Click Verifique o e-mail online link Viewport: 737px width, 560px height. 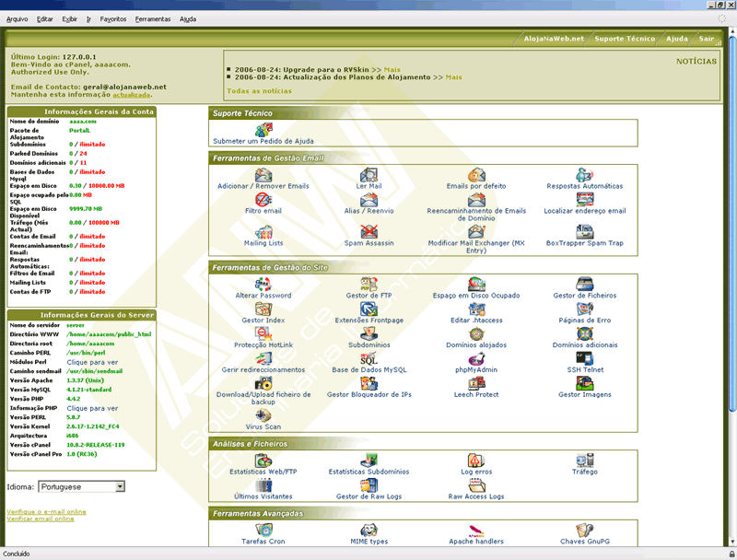47,511
